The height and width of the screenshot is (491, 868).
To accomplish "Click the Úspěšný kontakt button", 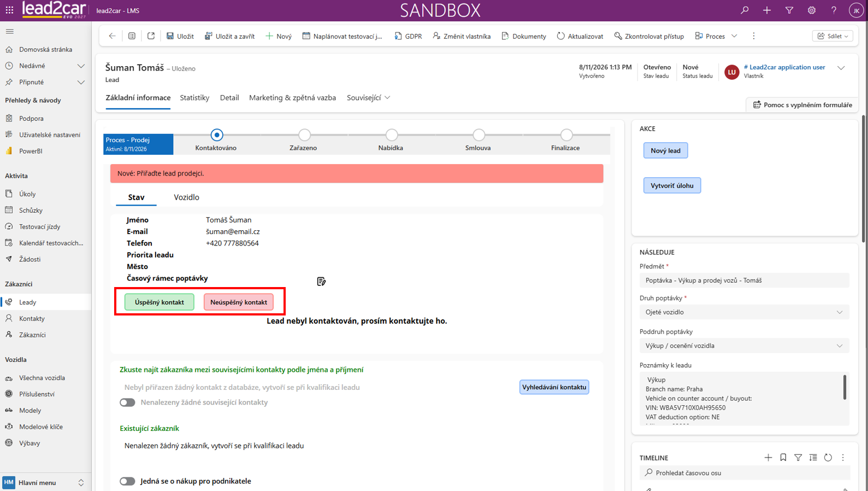I will click(x=160, y=302).
